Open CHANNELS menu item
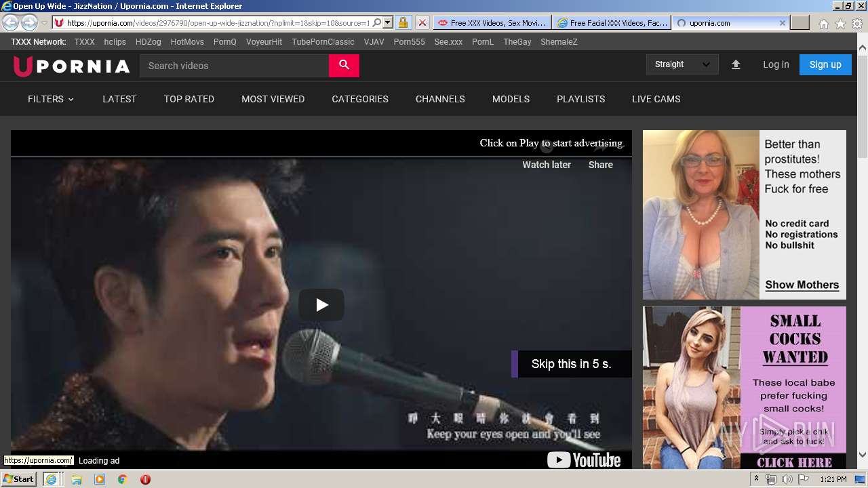 [440, 99]
